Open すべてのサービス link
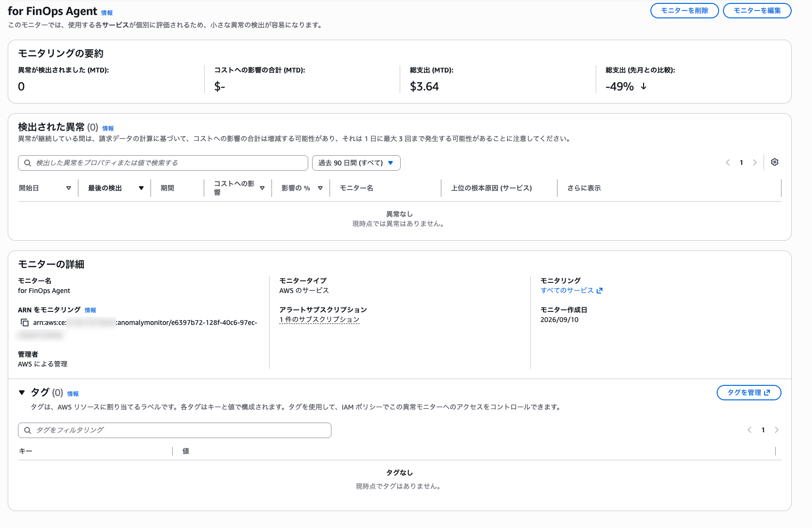 pos(571,290)
